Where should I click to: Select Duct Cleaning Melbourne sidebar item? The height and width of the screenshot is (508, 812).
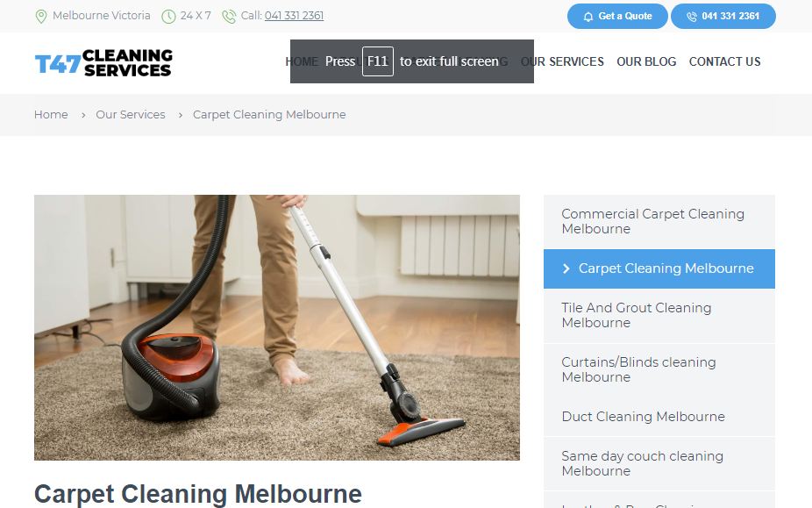coord(659,417)
